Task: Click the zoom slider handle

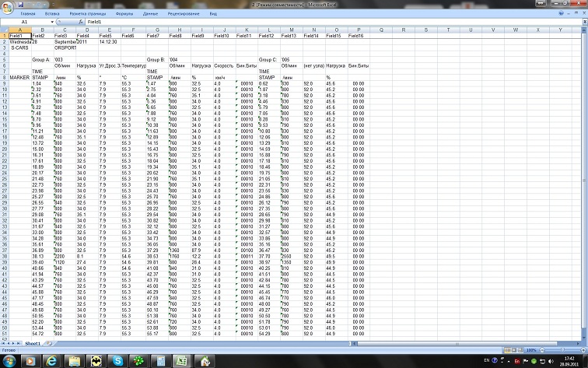Action: tap(562, 350)
